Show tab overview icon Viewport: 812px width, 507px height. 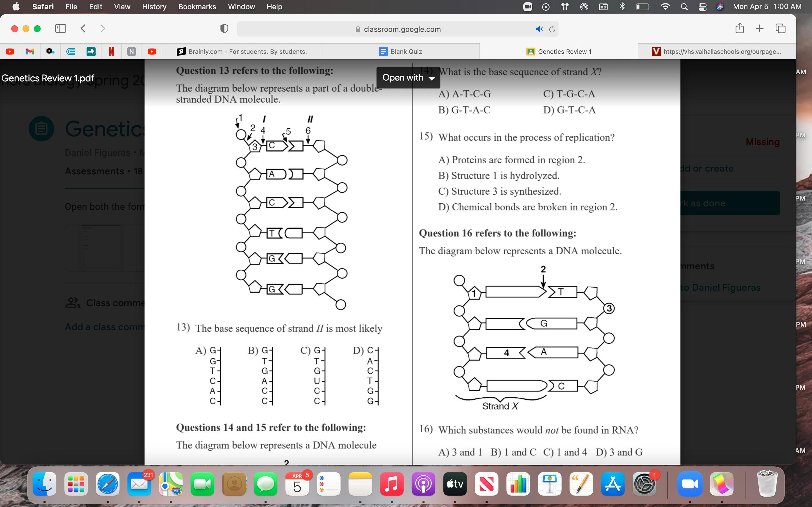coord(780,28)
